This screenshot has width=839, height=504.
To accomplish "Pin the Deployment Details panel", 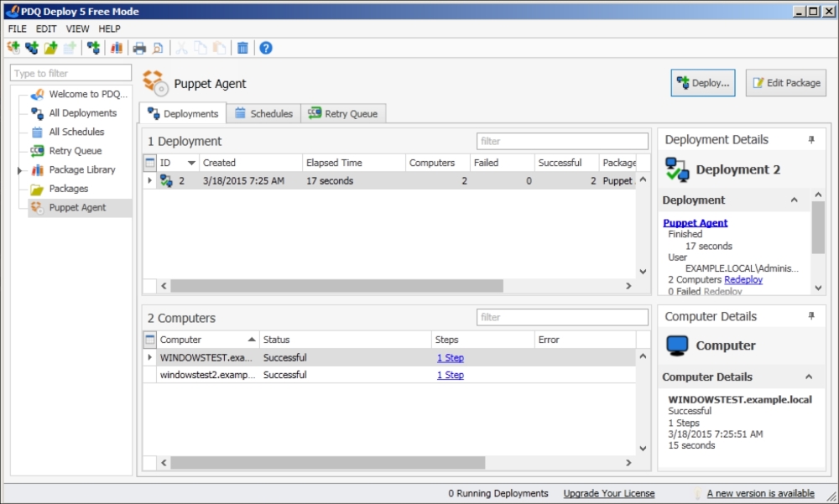I will click(x=811, y=140).
